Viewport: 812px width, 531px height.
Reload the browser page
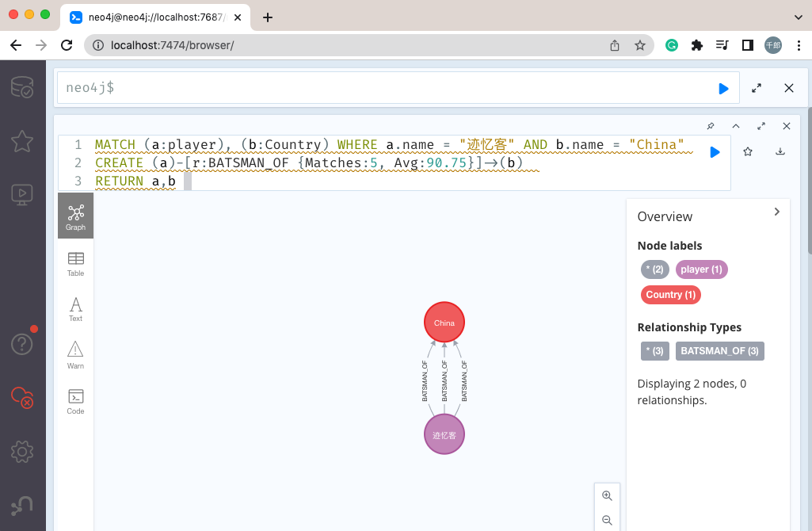pos(67,46)
